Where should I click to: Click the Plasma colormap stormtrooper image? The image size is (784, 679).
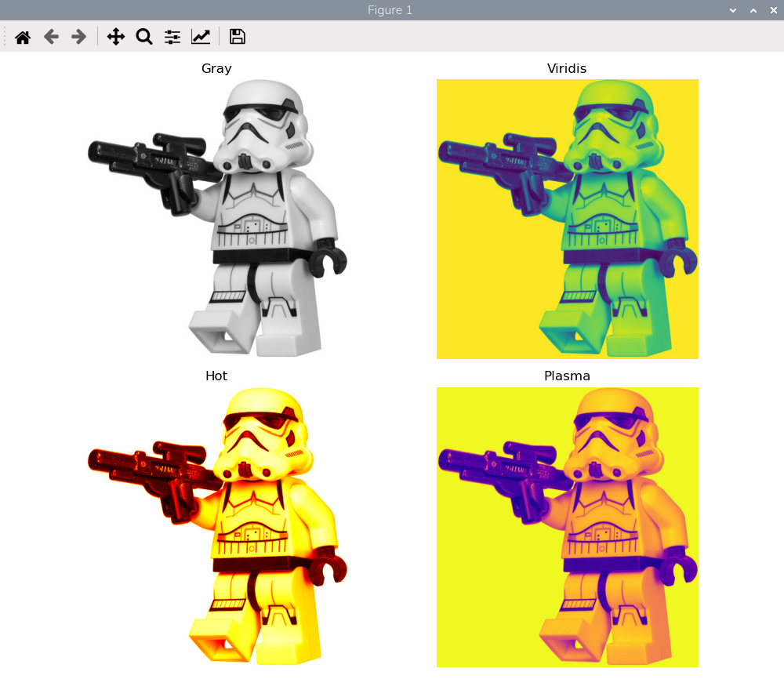567,527
